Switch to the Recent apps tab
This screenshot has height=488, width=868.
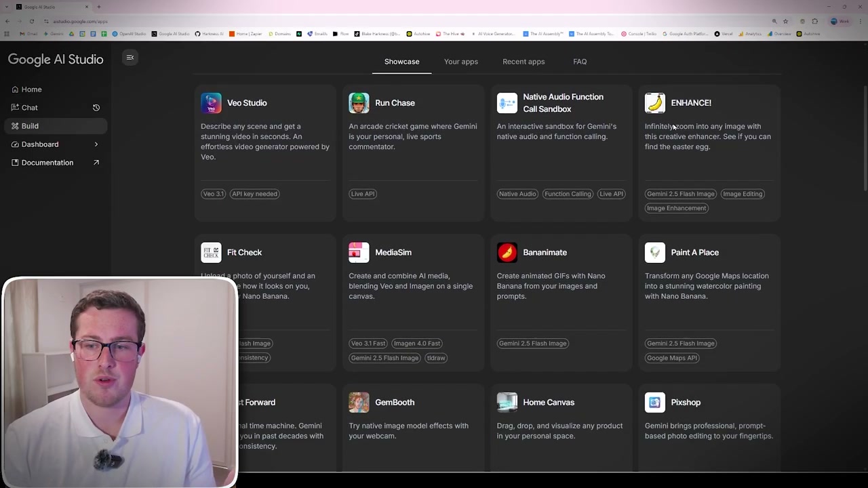524,62
